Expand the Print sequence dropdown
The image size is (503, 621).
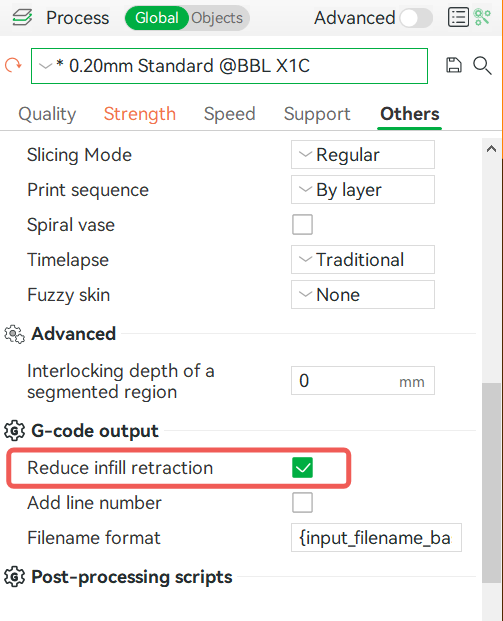pyautogui.click(x=363, y=190)
